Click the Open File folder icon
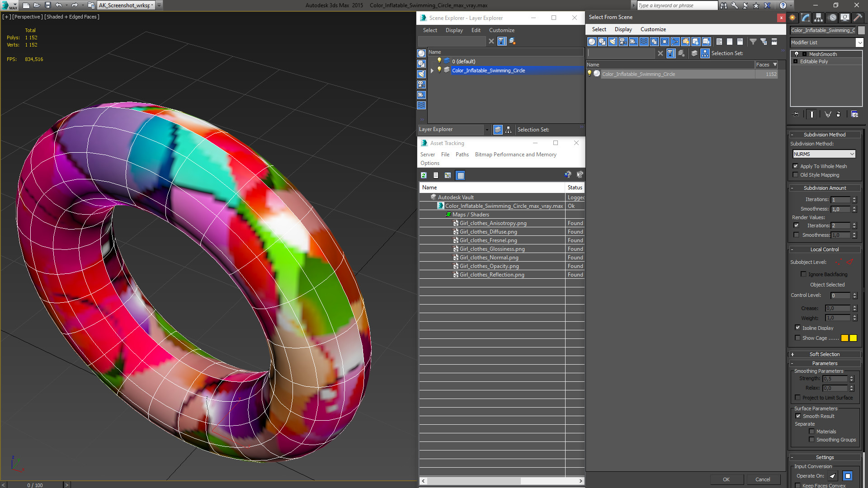The image size is (868, 488). click(x=37, y=5)
